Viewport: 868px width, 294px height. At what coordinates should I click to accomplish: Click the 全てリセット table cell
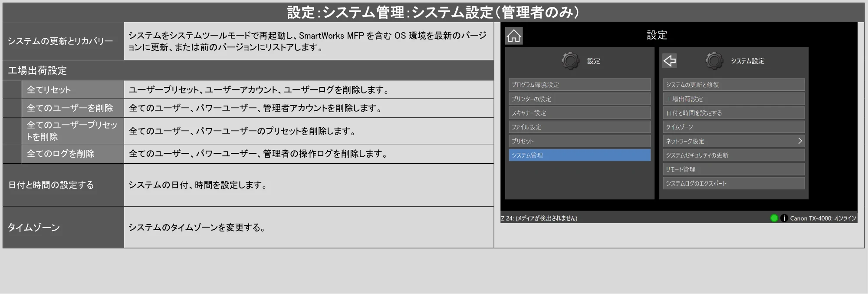pyautogui.click(x=72, y=90)
